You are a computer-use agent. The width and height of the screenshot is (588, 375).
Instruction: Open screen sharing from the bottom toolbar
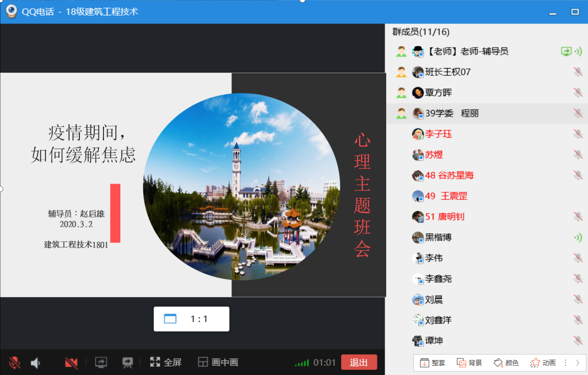click(100, 363)
